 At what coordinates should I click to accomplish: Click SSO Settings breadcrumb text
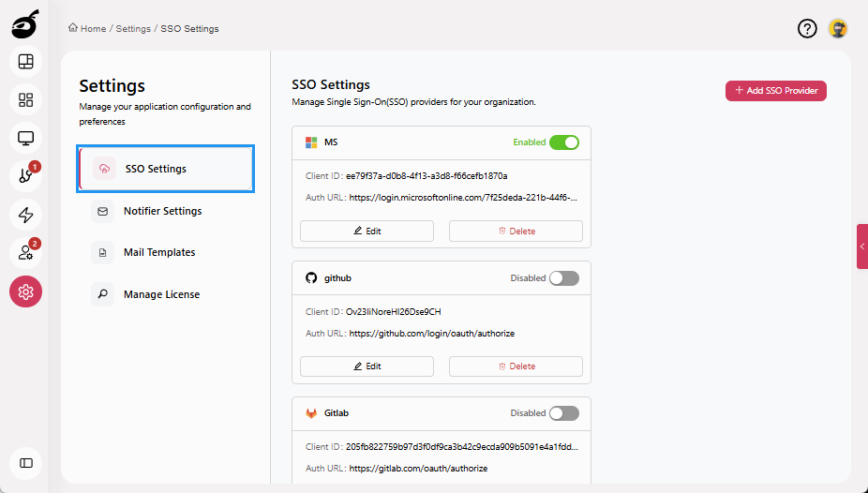(x=189, y=29)
